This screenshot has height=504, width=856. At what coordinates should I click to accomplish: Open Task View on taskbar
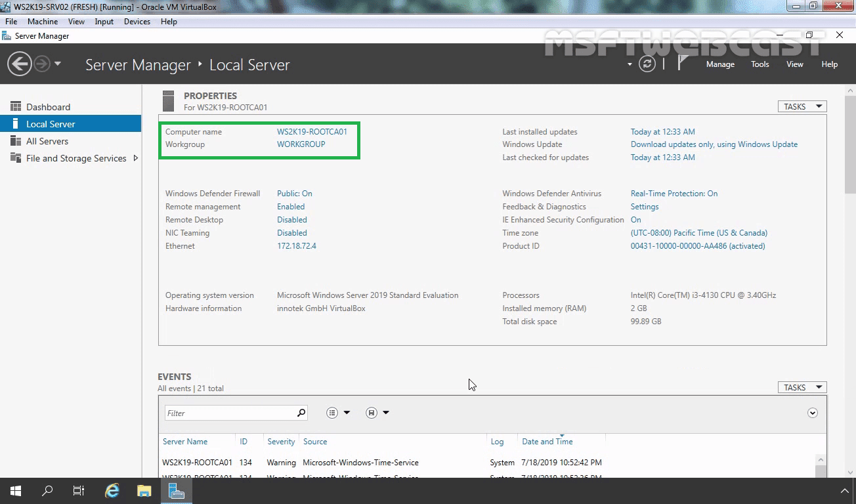pyautogui.click(x=79, y=491)
